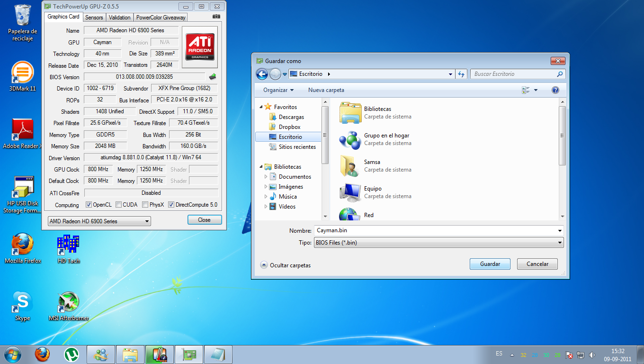Open the view options dropdown arrow
The width and height of the screenshot is (644, 364).
coord(536,90)
